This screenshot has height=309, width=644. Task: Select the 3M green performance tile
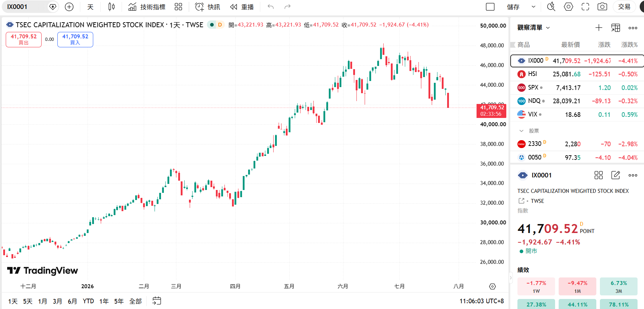click(x=619, y=286)
